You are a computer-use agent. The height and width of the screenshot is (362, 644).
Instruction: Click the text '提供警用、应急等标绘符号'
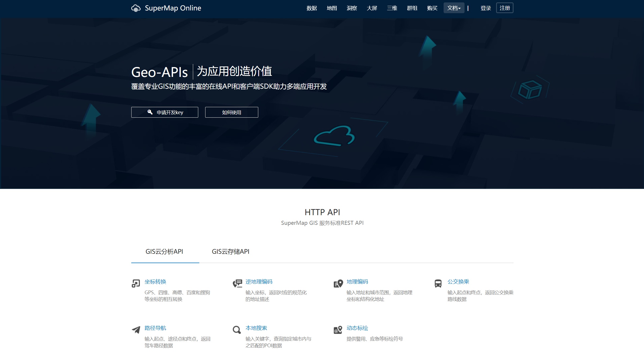(x=375, y=339)
